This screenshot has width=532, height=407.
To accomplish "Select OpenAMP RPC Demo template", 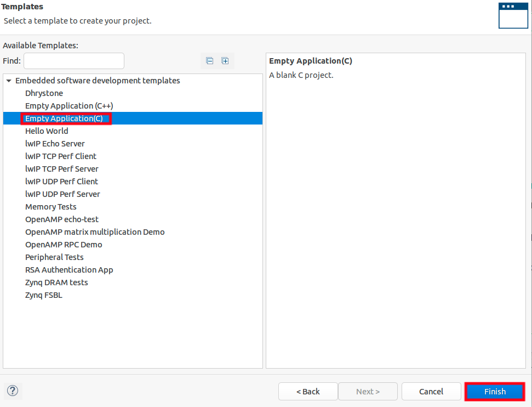I will (x=64, y=245).
